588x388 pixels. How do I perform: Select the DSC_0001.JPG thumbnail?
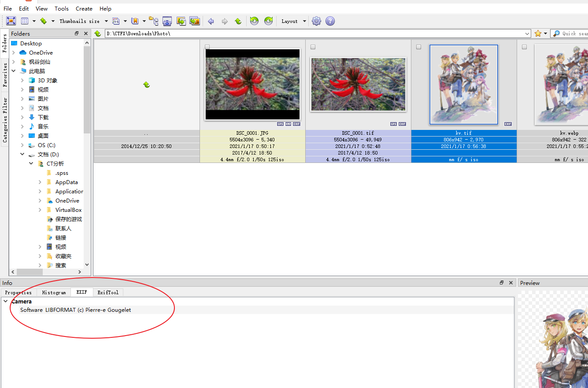tap(252, 84)
